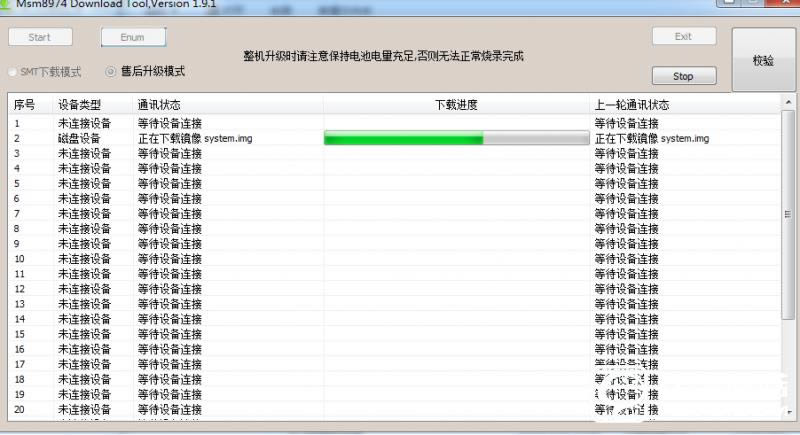Screen dimensions: 800x435
Task: Click the 下载进度 column header
Action: [x=456, y=105]
